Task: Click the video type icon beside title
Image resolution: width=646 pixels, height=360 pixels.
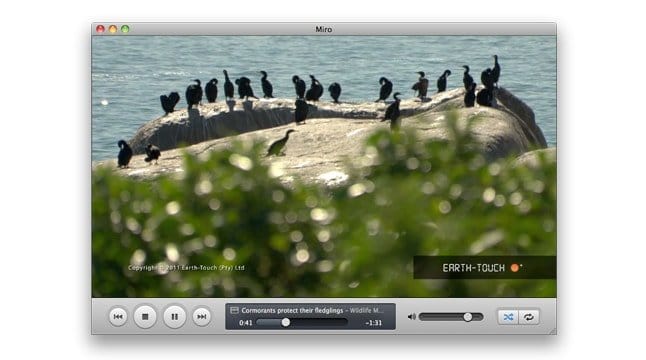Action: (x=234, y=310)
